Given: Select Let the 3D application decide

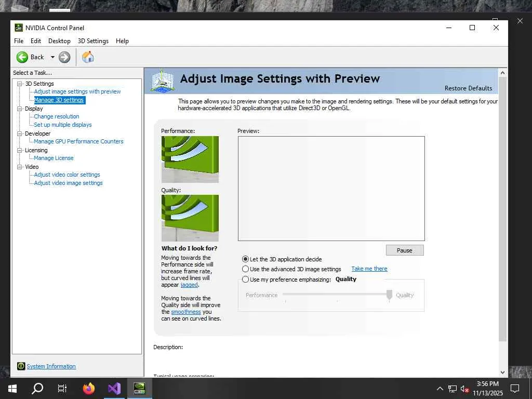Looking at the screenshot, I should click(245, 259).
